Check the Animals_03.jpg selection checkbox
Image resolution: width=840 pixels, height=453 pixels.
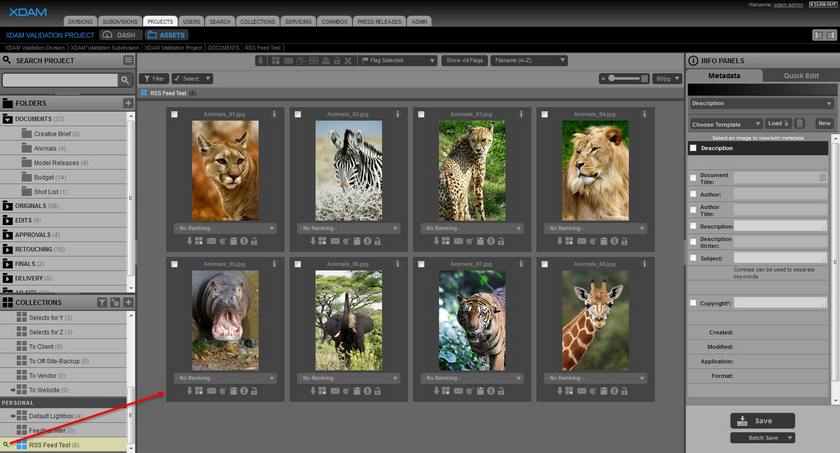point(421,114)
